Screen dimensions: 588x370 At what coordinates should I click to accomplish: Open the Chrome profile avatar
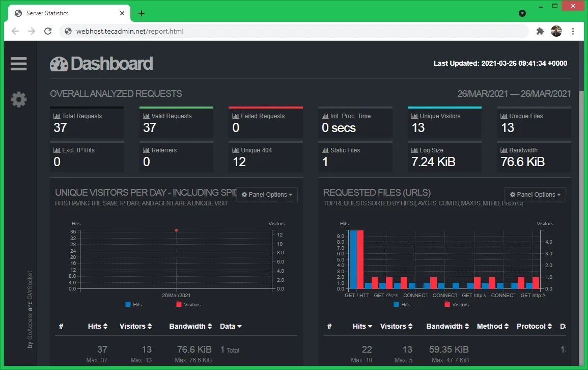556,31
